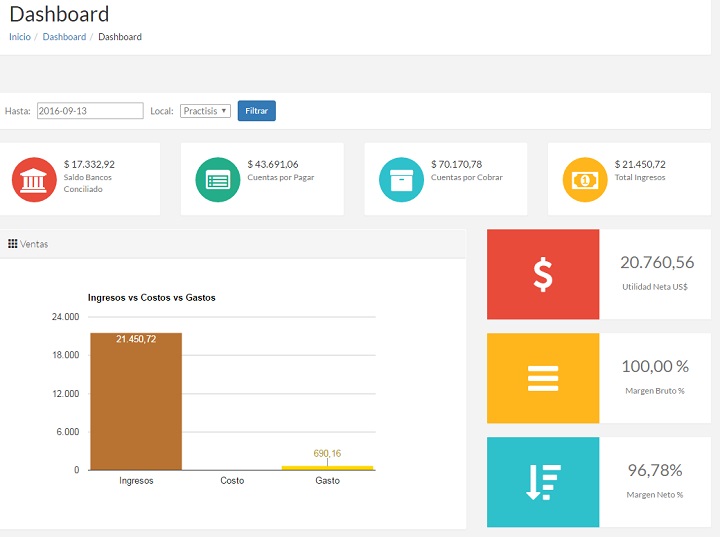Screen dimensions: 720x537
Task: Click the red bank building icon
Action: click(x=34, y=180)
